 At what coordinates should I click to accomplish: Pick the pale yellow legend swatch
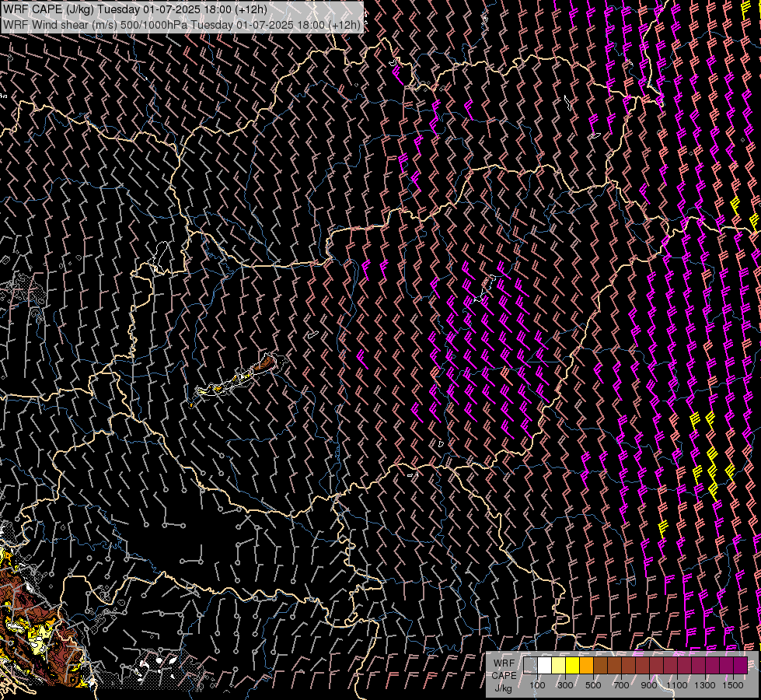click(558, 666)
